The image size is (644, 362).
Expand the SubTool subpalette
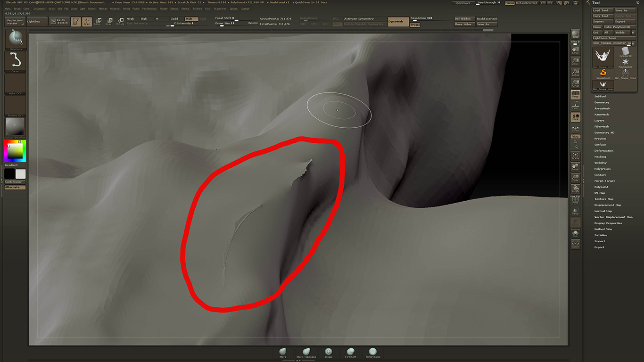[x=600, y=96]
